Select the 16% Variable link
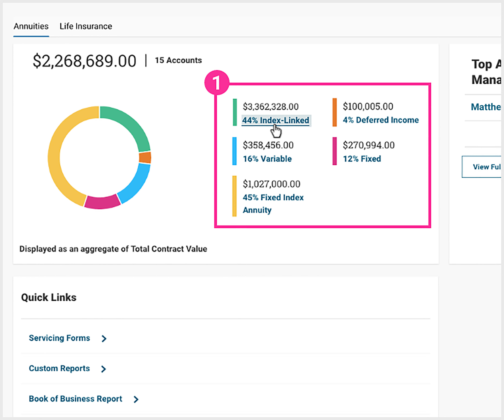Screen dimensions: 504x420 pos(267,159)
